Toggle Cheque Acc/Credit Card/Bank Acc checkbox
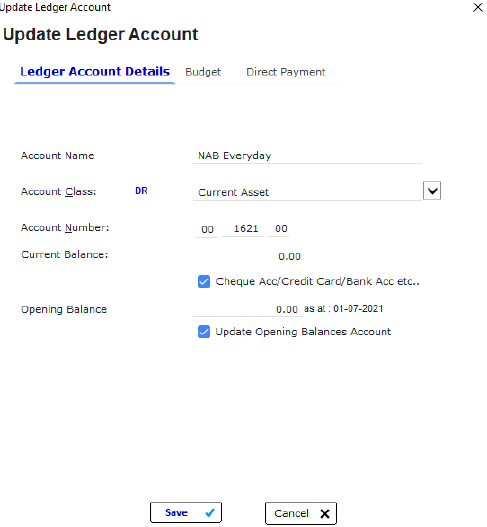The height and width of the screenshot is (527, 487). (204, 282)
